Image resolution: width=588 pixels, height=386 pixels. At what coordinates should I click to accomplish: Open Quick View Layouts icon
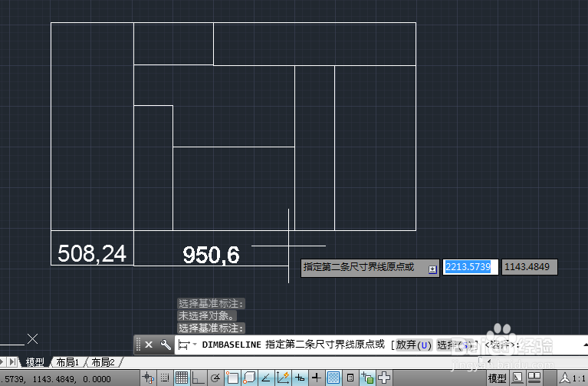point(517,378)
